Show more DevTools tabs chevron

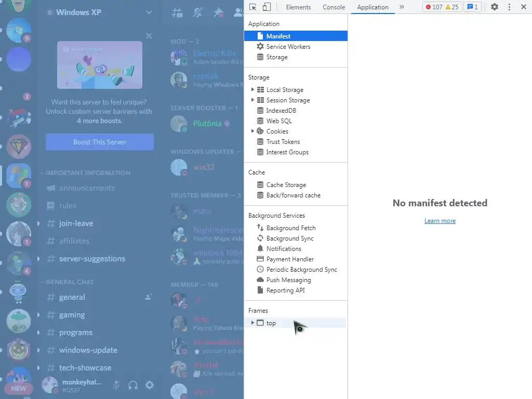click(x=402, y=7)
